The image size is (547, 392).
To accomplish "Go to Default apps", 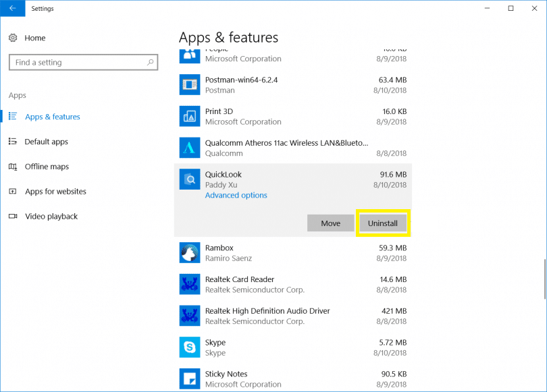I will click(47, 142).
